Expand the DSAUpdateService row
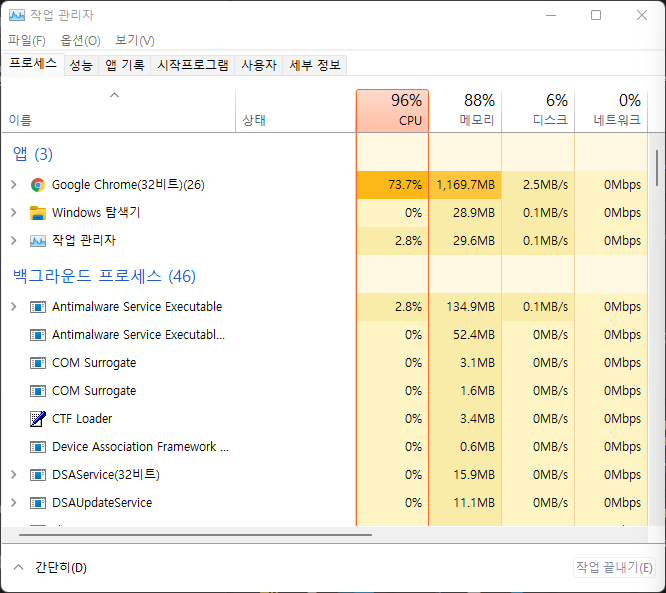666x593 pixels. [14, 503]
